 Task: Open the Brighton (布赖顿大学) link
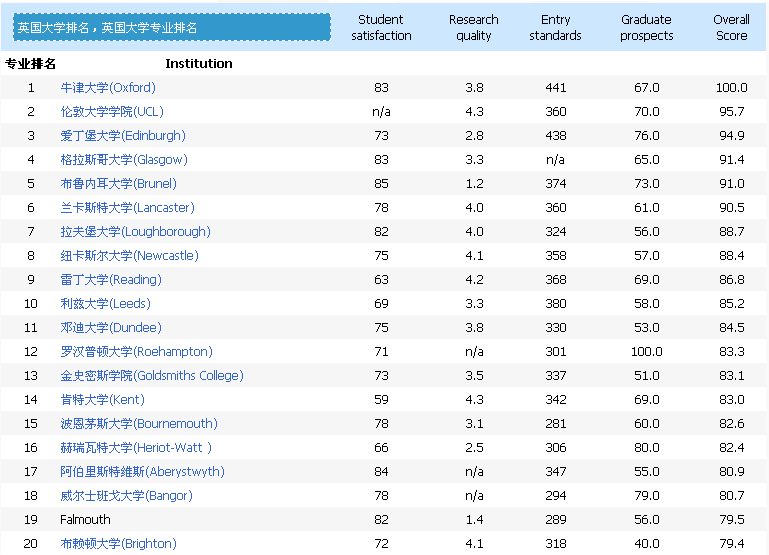[121, 544]
